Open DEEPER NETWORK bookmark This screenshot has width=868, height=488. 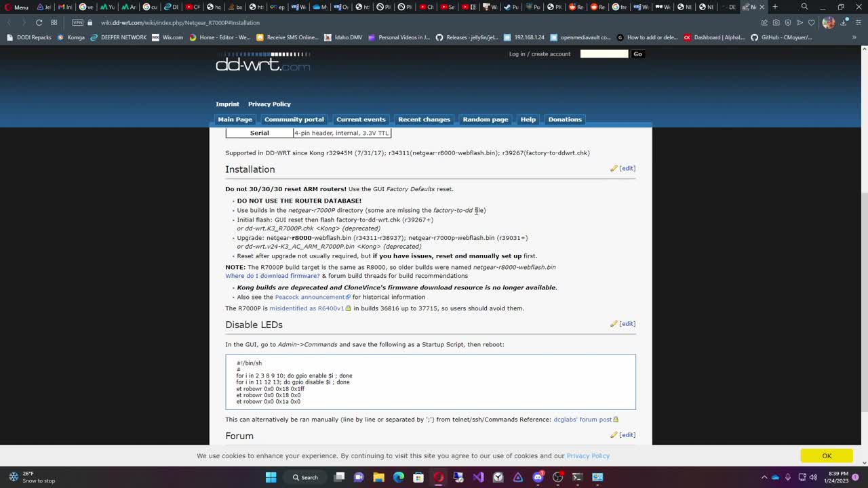[118, 37]
